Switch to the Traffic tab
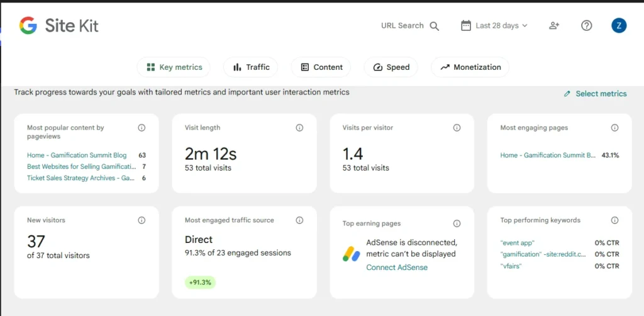This screenshot has width=644, height=316. [x=250, y=67]
